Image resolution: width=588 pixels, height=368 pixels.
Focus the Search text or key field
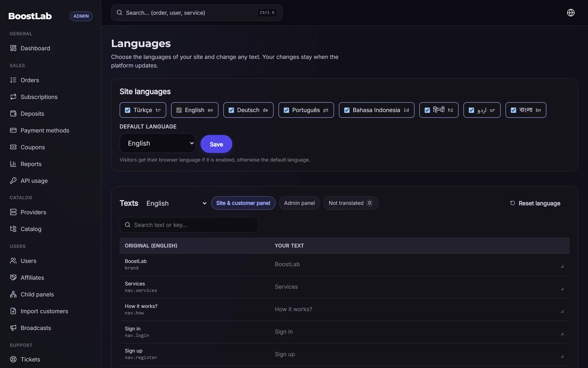coord(189,225)
